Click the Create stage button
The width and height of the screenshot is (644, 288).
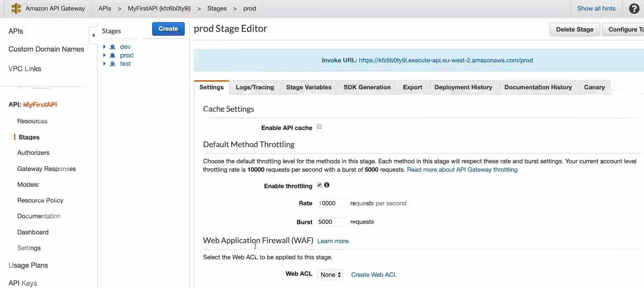[x=168, y=29]
